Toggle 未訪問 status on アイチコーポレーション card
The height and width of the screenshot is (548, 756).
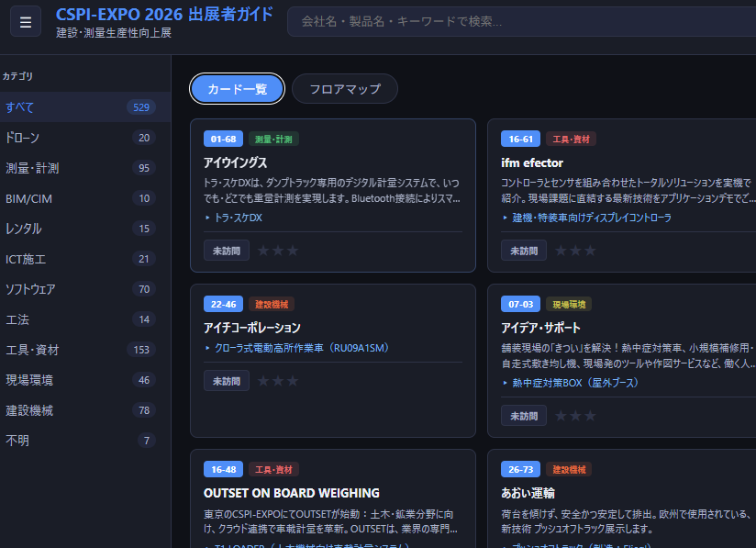pyautogui.click(x=227, y=381)
